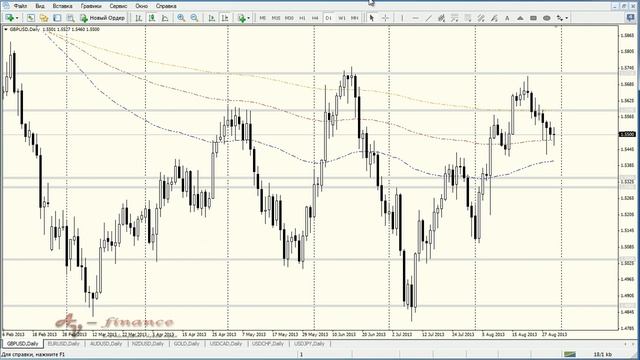This screenshot has height=360, width=640.
Task: Open the Market Watch window icon
Action: 31,18
